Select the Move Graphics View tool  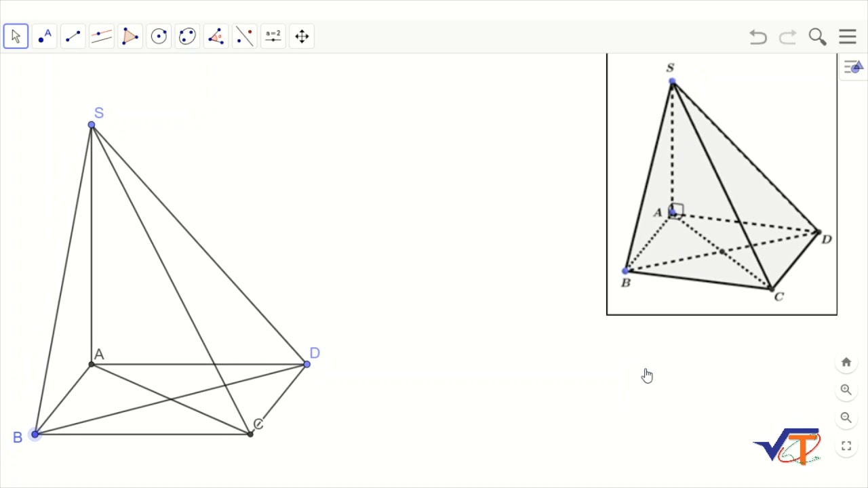[x=302, y=36]
